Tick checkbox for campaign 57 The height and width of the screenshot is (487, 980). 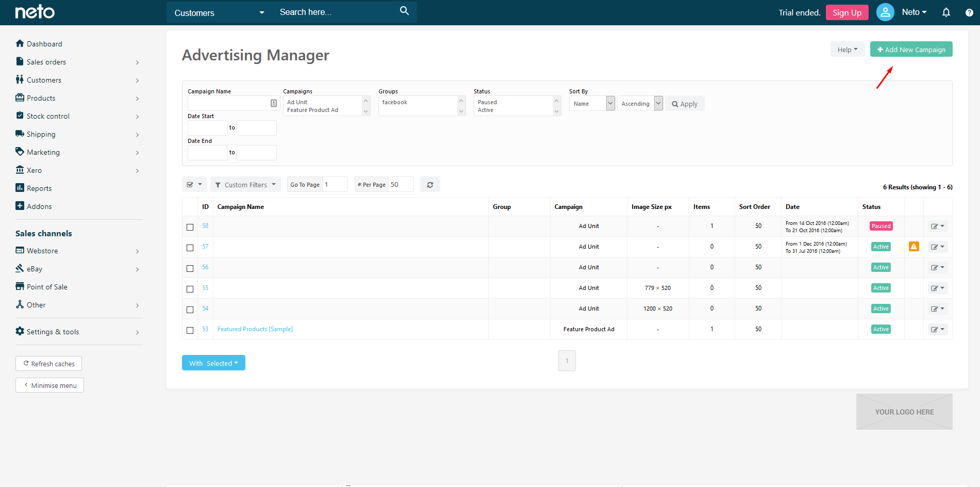(190, 248)
